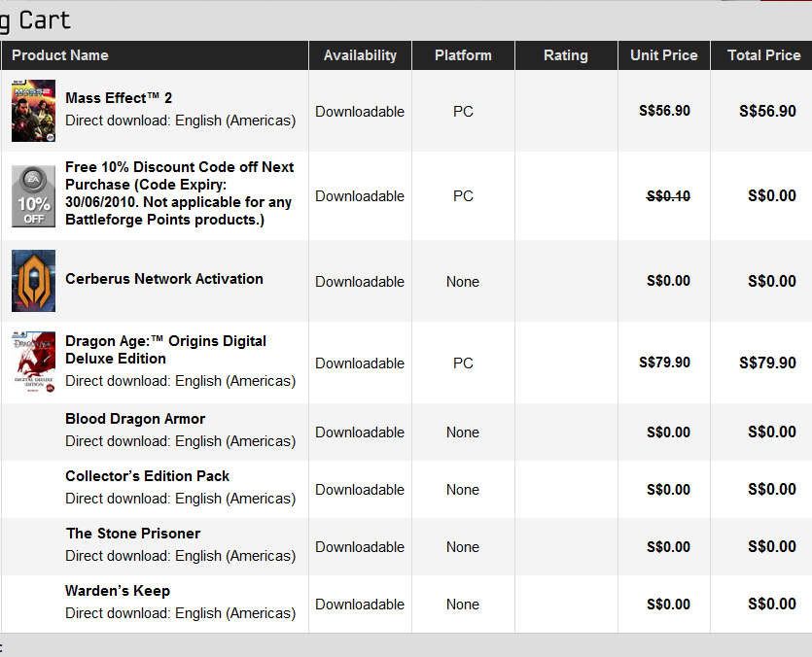Select The Stone Prisoner title
Screen dimensions: 812x657
pyautogui.click(x=133, y=534)
